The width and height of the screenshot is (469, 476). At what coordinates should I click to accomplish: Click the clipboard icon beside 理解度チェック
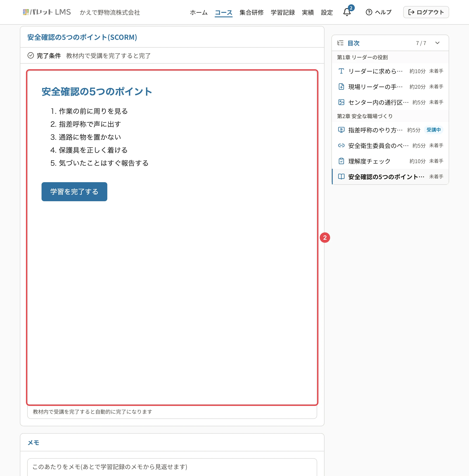341,161
